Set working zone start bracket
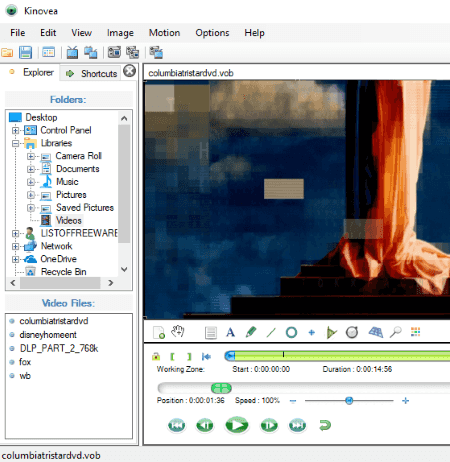This screenshot has height=462, width=450. pyautogui.click(x=172, y=357)
